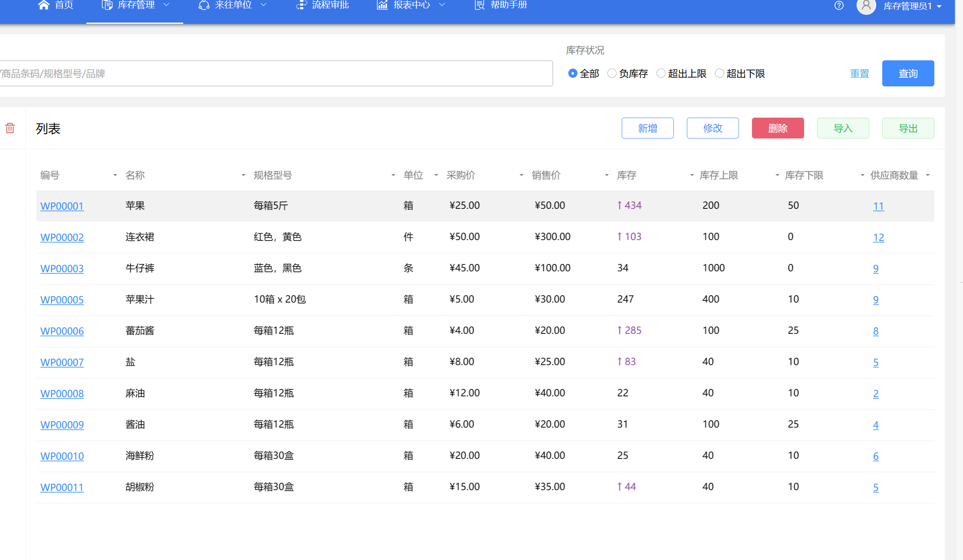Click the red trash bin icon
The width and height of the screenshot is (963, 560).
(x=10, y=128)
